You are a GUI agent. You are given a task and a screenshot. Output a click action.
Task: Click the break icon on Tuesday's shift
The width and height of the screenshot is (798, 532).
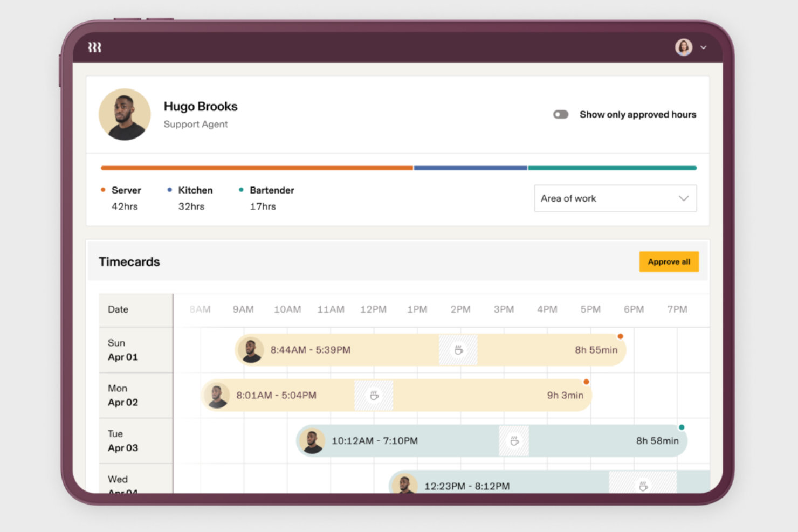click(x=514, y=440)
